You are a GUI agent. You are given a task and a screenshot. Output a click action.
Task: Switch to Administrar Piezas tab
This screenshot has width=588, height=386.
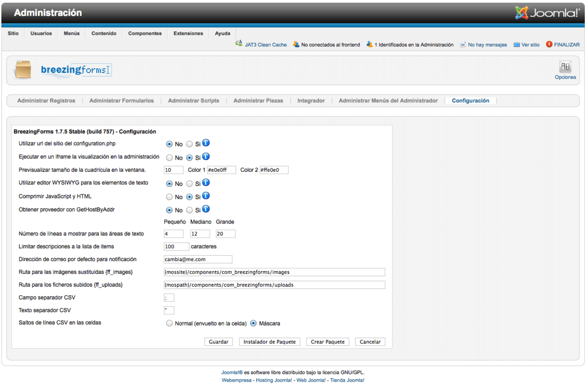point(258,101)
